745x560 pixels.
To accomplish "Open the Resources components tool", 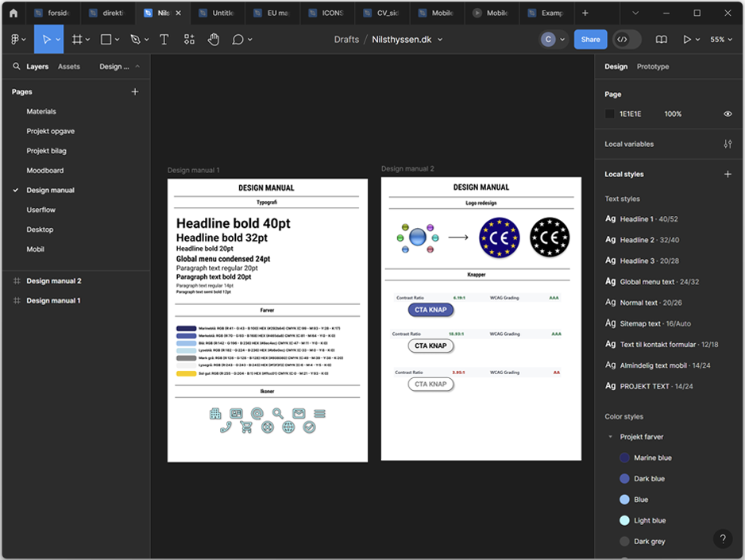I will (189, 40).
